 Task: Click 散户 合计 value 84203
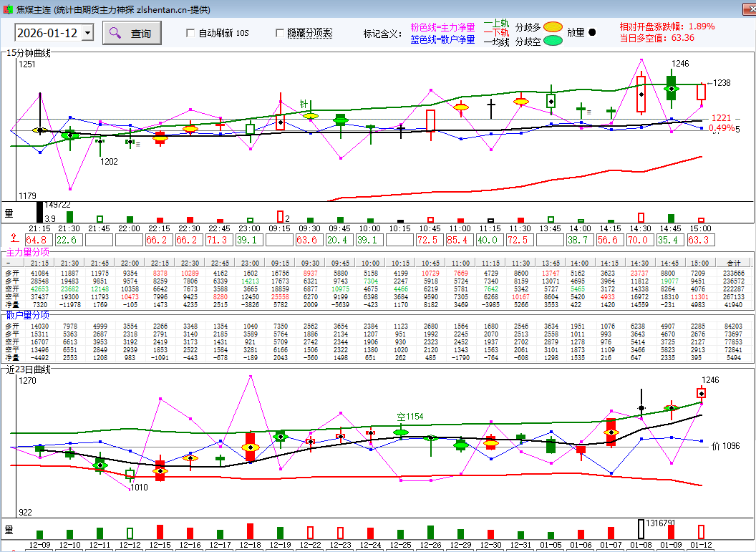[x=733, y=326]
